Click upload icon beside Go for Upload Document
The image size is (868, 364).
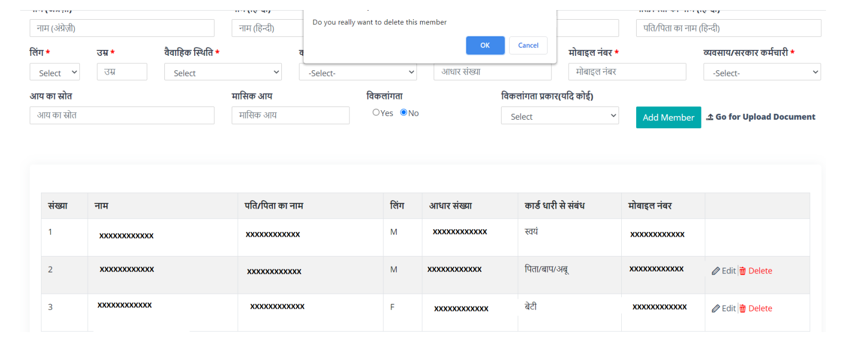710,117
